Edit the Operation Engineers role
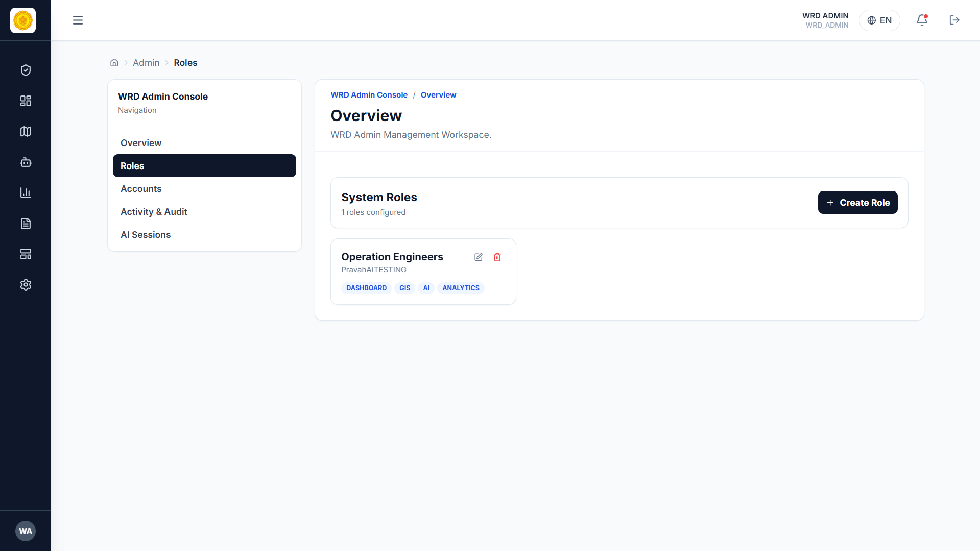Image resolution: width=980 pixels, height=551 pixels. (478, 257)
